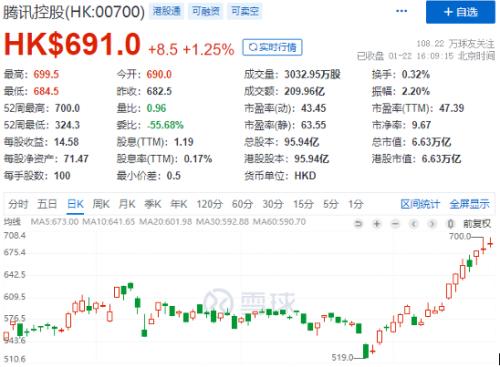Viewport: 500px width, 367px height.
Task: Click the change value +8.5 +1.25%
Action: click(x=191, y=50)
